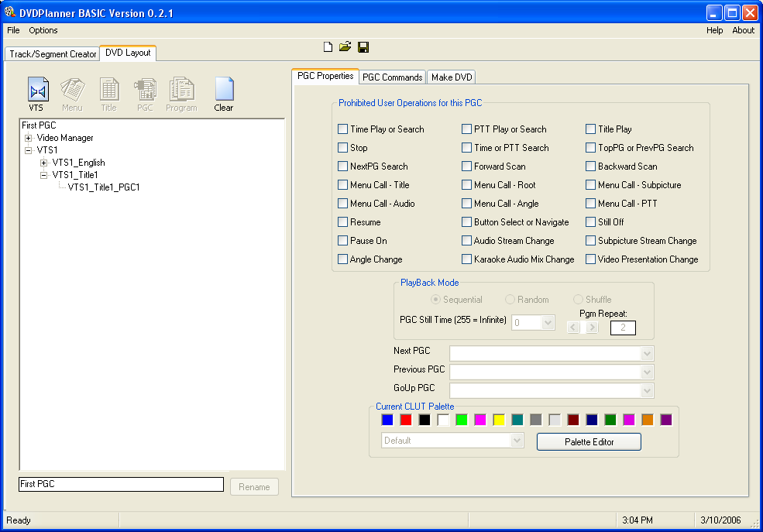
Task: Click the Save floppy disk icon
Action: click(x=363, y=47)
